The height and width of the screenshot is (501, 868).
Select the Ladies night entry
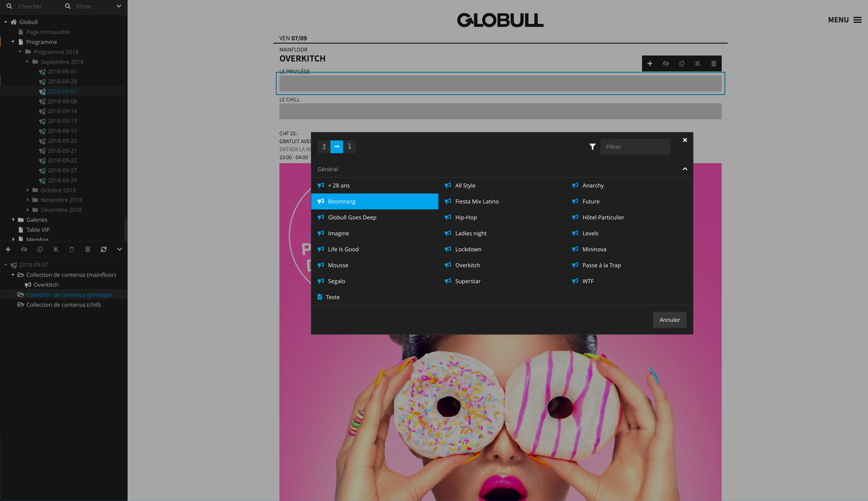tap(502, 233)
